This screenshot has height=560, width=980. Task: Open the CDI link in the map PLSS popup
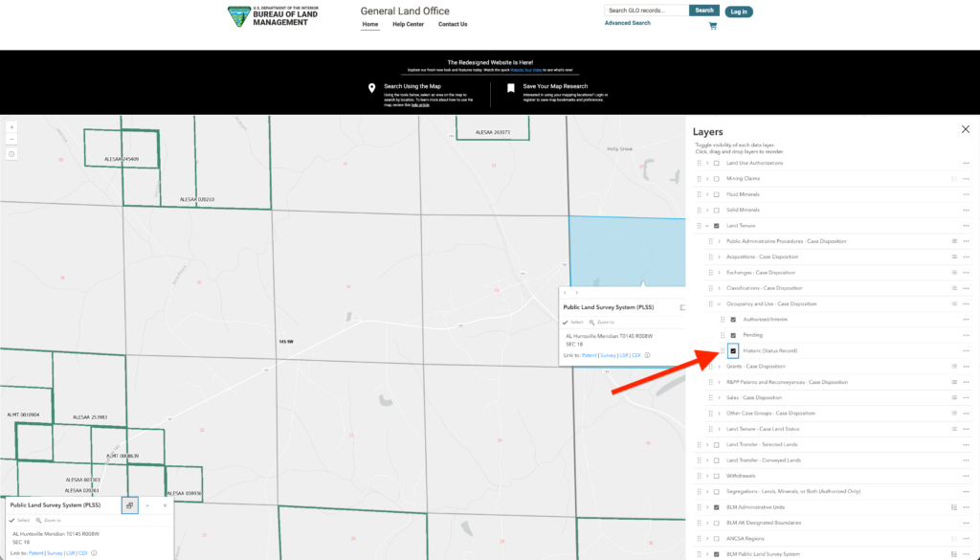pos(636,355)
